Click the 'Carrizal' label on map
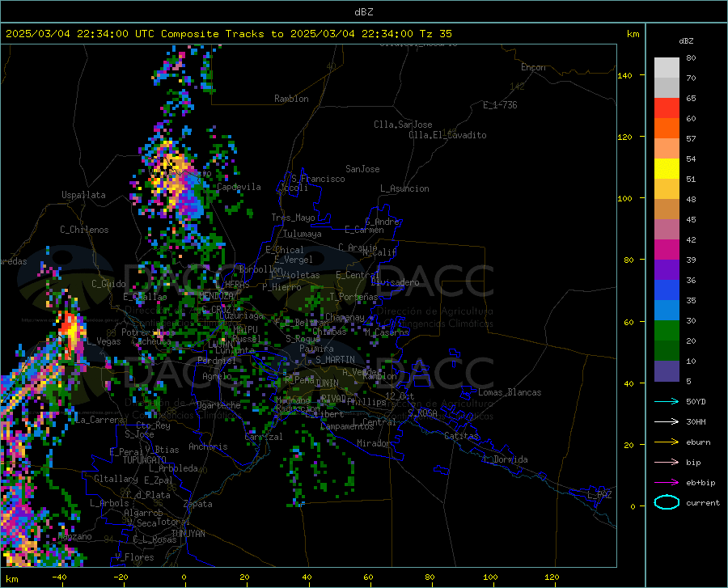The width and height of the screenshot is (728, 588). tap(264, 437)
